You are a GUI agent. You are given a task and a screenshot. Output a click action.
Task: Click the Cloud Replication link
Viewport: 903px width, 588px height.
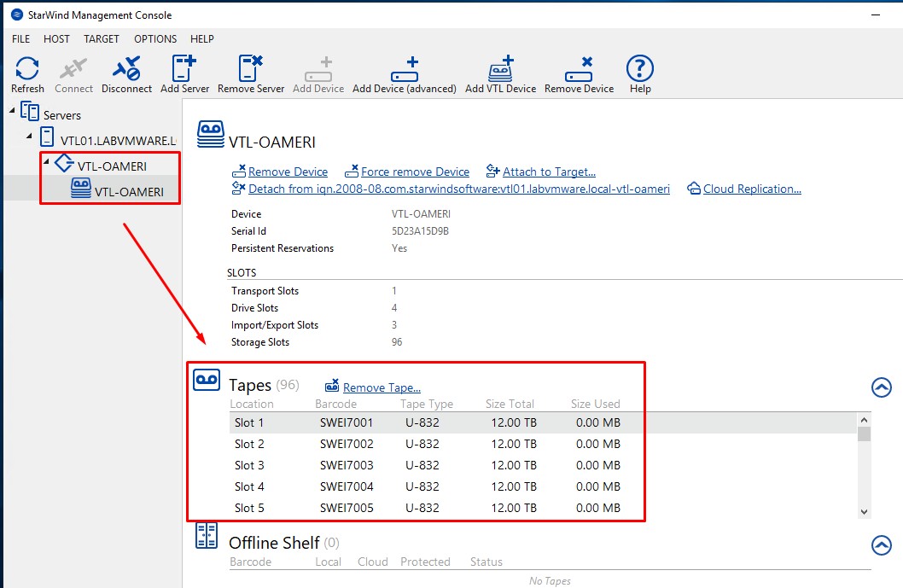pyautogui.click(x=751, y=189)
